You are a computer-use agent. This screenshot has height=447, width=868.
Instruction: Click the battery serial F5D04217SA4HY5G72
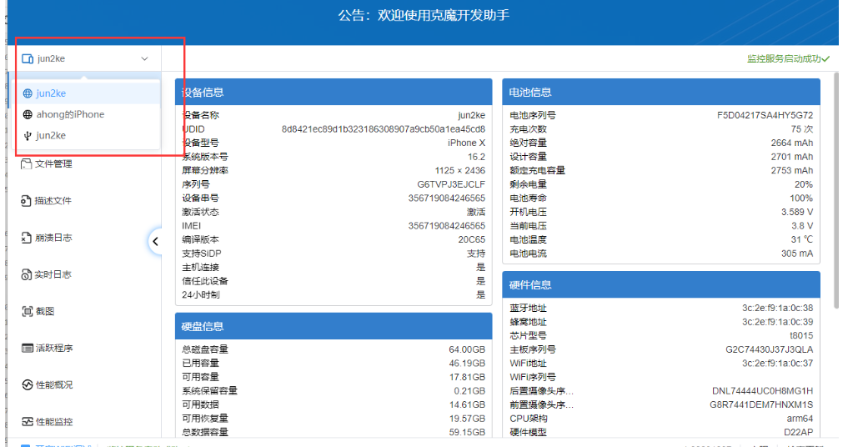(x=765, y=115)
